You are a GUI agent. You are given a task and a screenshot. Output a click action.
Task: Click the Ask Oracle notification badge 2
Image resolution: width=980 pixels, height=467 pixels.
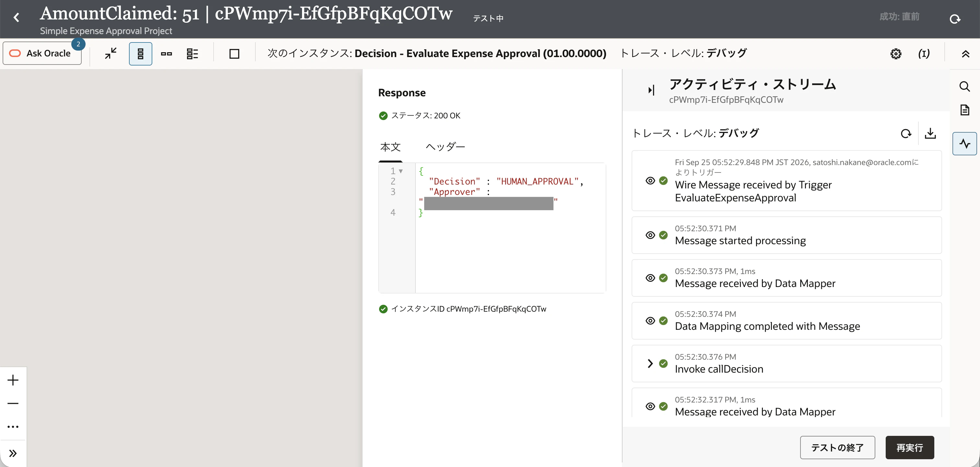tap(78, 44)
